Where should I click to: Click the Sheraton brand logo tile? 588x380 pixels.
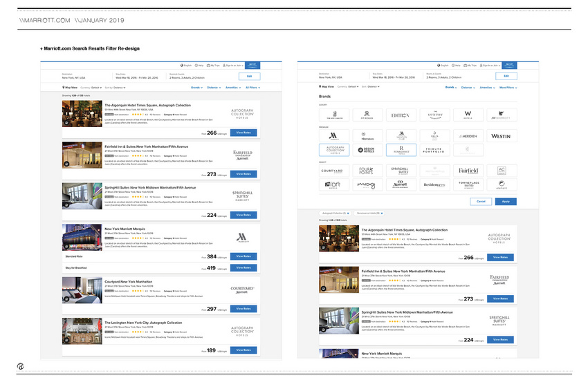click(x=369, y=135)
